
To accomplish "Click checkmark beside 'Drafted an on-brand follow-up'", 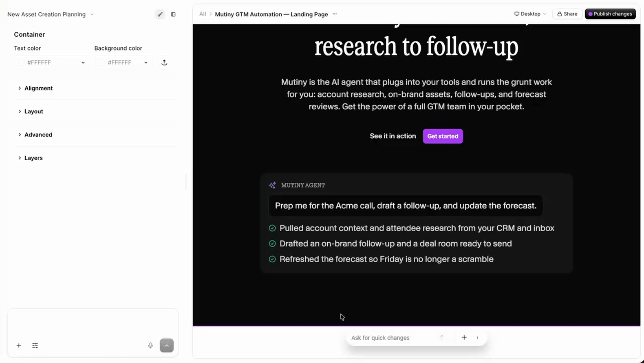I will [272, 243].
